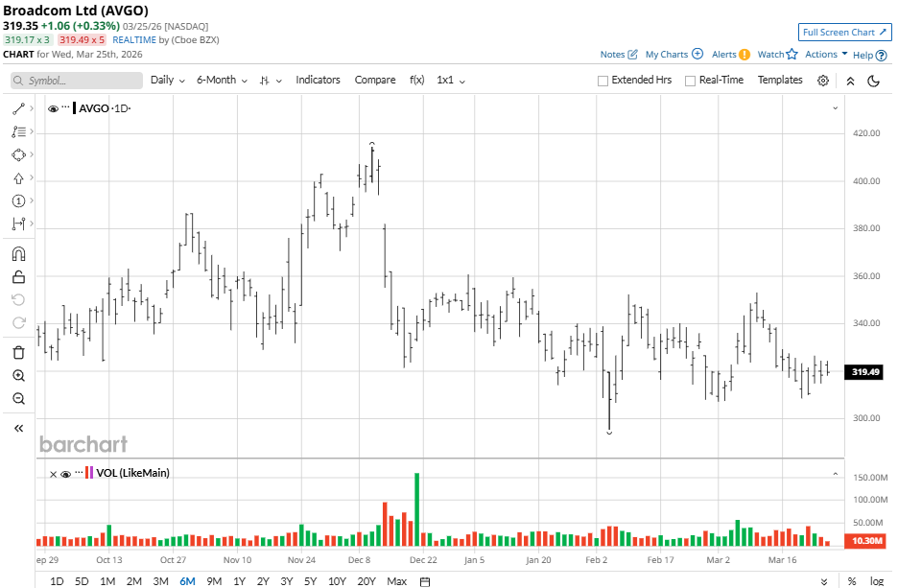Open the f(x) expressions menu
The image size is (898, 588).
tap(417, 81)
